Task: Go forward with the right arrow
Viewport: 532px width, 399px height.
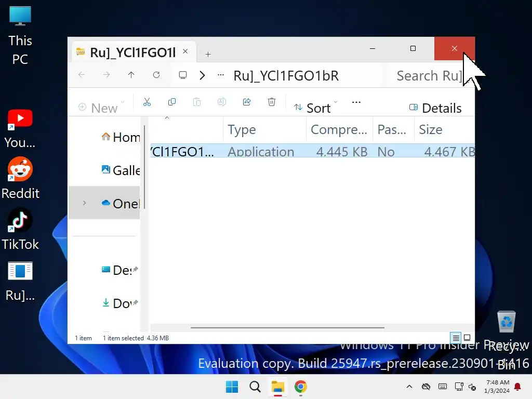Action: pyautogui.click(x=107, y=75)
